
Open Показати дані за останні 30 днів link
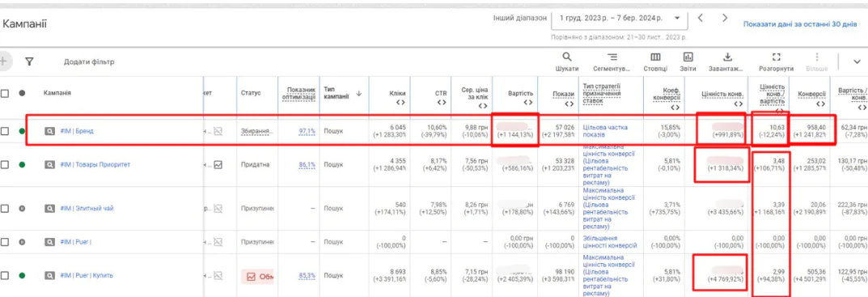(x=799, y=24)
